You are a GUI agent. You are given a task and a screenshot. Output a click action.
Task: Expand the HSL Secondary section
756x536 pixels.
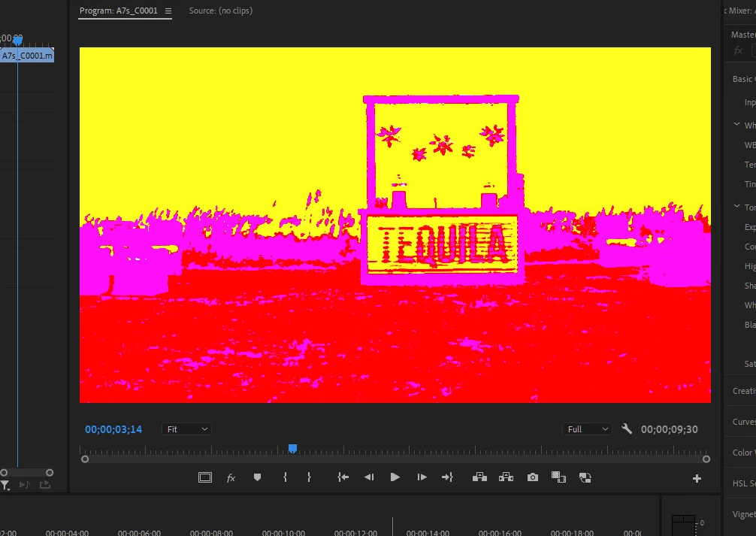click(744, 483)
